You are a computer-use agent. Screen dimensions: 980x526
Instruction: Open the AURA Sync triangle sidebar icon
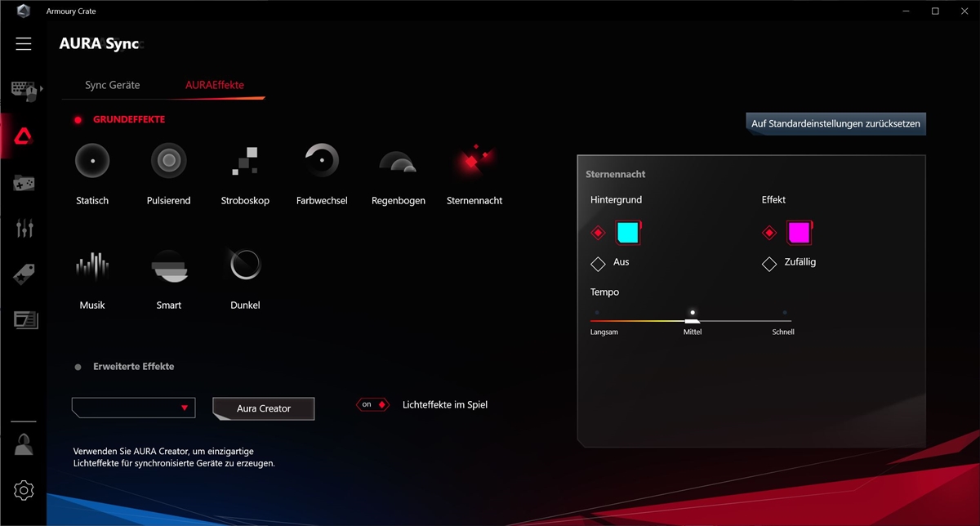(24, 136)
